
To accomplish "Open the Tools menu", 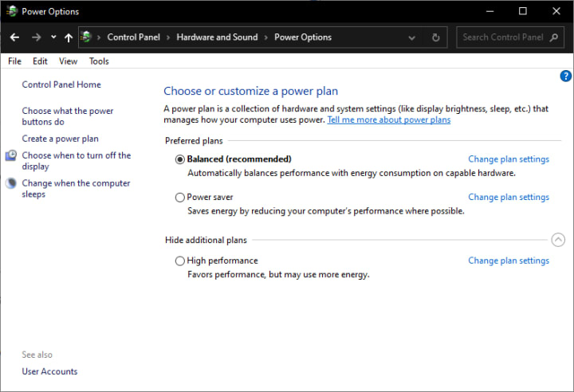I will 99,61.
